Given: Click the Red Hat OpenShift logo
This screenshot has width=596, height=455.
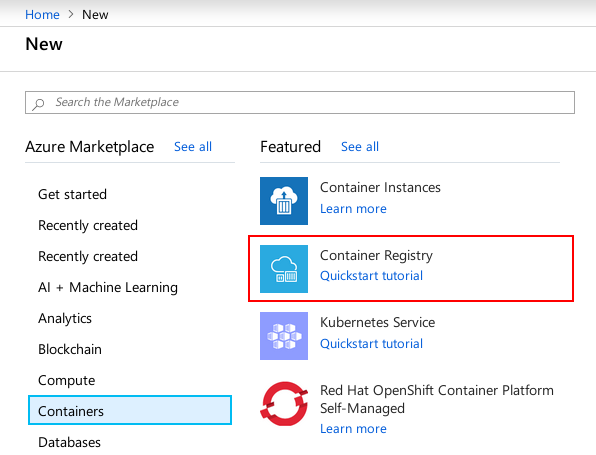Looking at the screenshot, I should click(x=284, y=404).
